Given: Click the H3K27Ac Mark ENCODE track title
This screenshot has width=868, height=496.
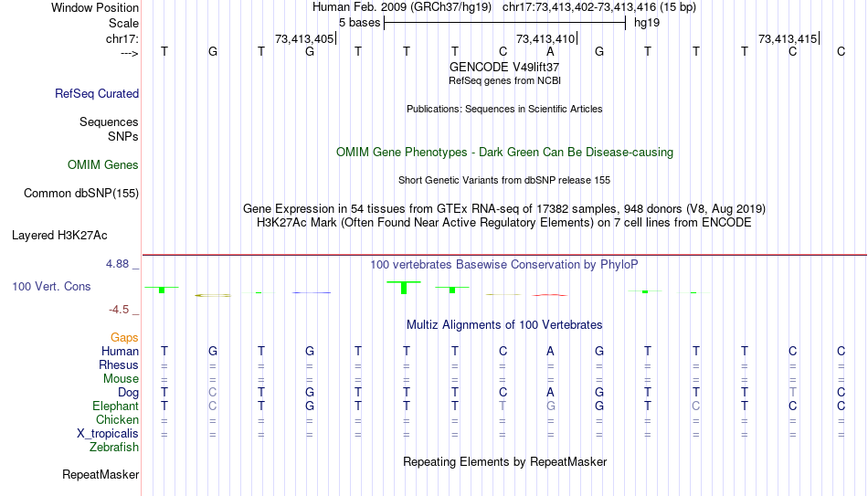Looking at the screenshot, I should 503,223.
